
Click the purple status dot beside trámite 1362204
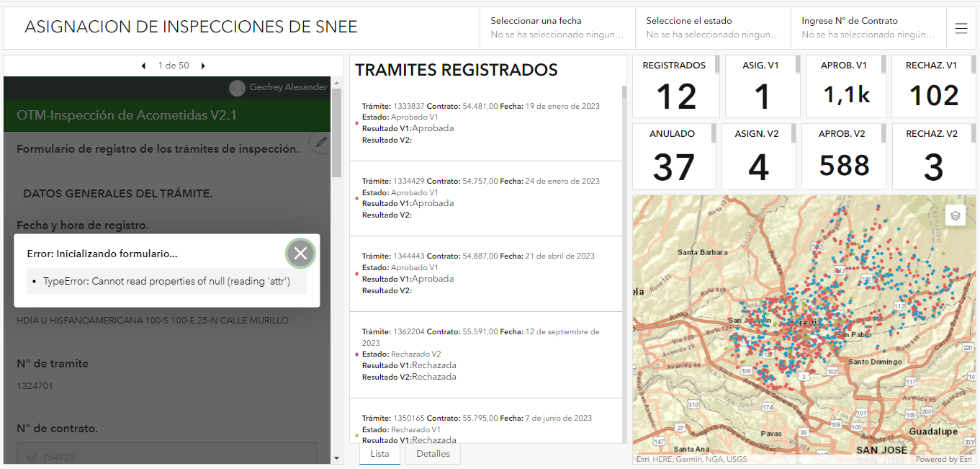(x=356, y=354)
